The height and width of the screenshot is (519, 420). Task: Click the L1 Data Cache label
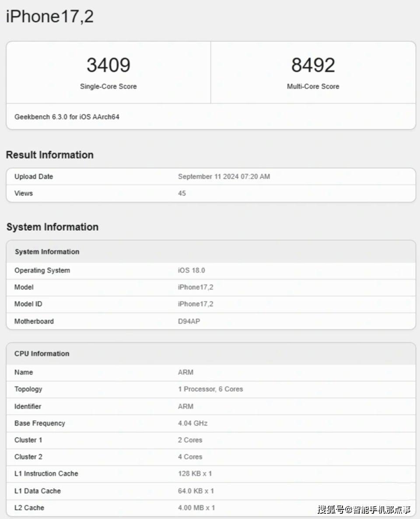pyautogui.click(x=38, y=491)
